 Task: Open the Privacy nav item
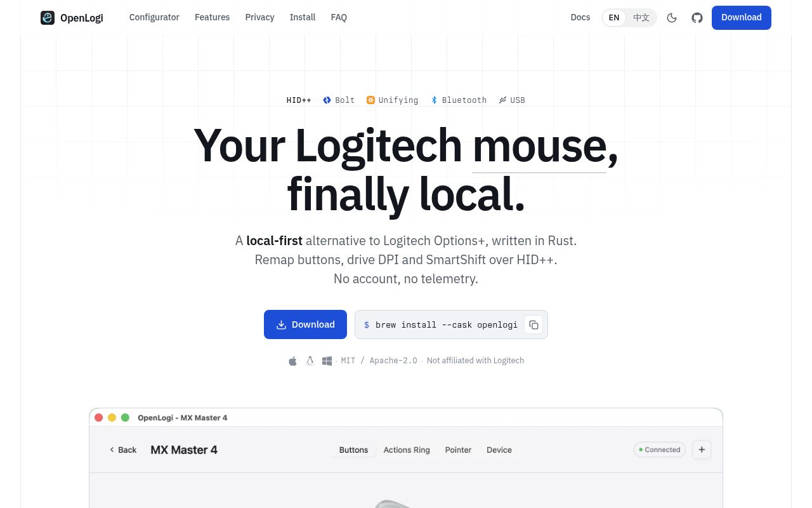[x=260, y=17]
